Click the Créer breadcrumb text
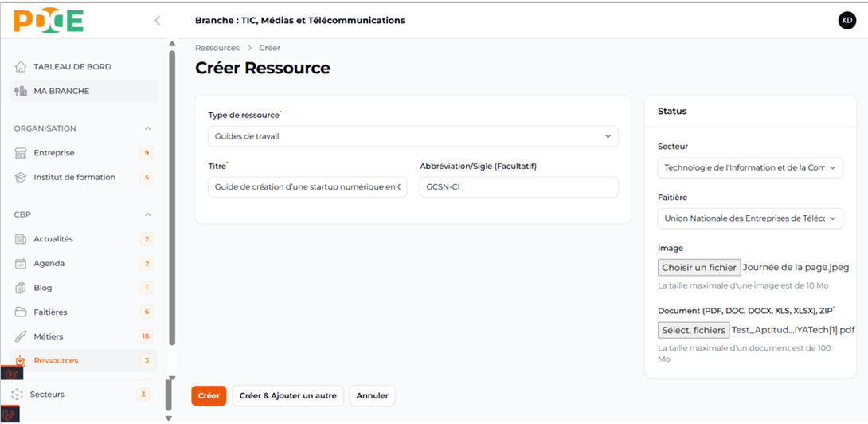 [x=270, y=49]
